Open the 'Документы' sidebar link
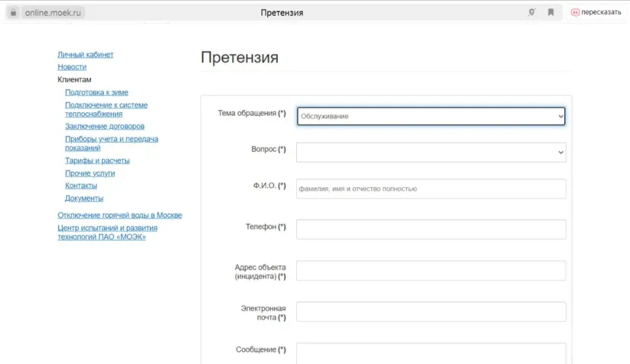 point(84,198)
